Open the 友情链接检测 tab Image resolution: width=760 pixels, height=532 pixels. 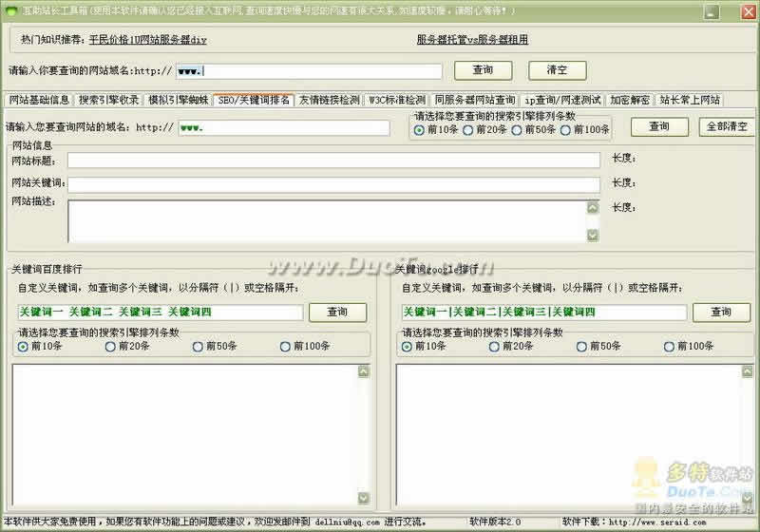329,101
